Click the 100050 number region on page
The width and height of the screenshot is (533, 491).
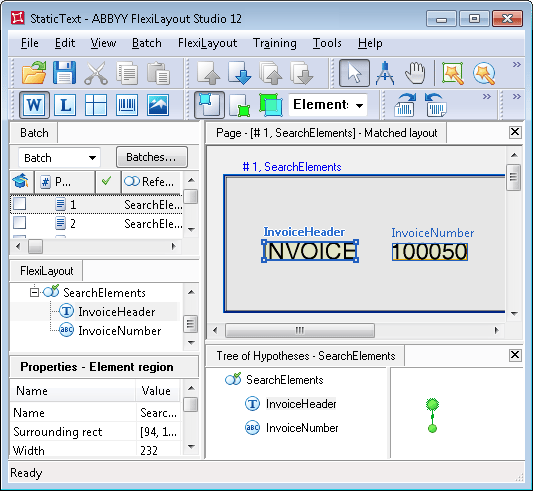pos(430,252)
